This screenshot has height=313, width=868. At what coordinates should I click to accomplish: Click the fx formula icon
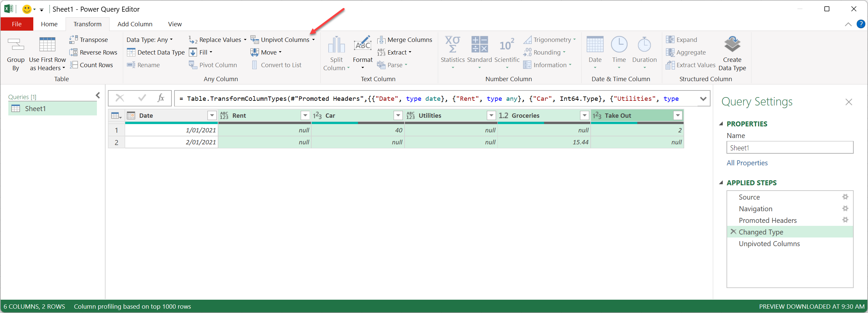click(x=161, y=98)
